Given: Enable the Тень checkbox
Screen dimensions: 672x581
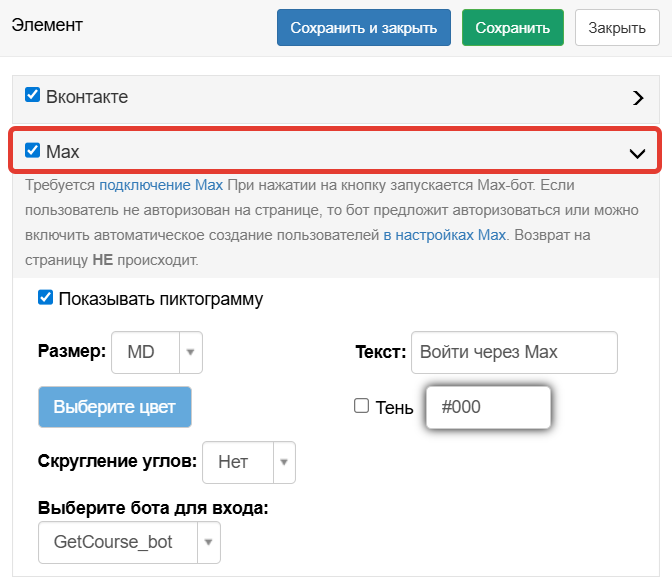Looking at the screenshot, I should (x=361, y=405).
